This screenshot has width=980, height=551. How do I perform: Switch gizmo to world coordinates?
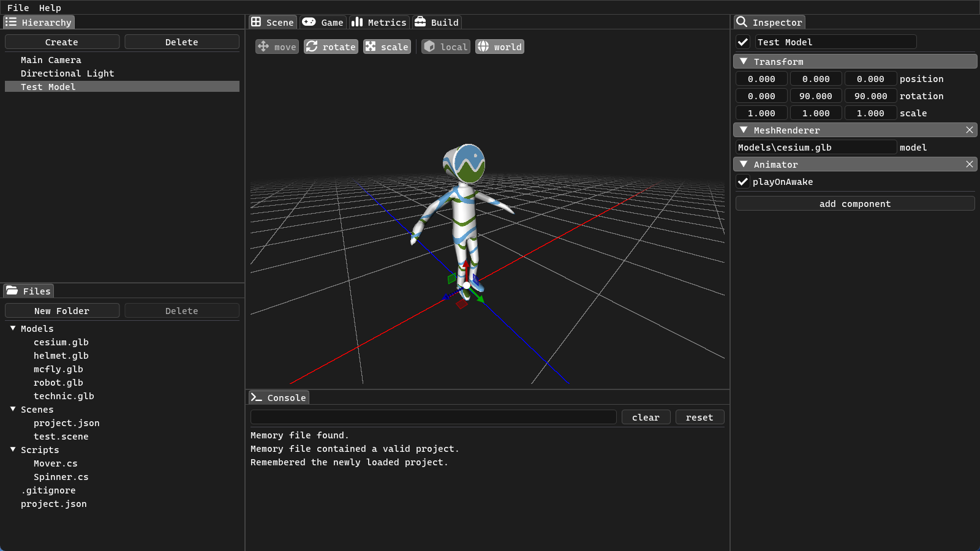499,47
